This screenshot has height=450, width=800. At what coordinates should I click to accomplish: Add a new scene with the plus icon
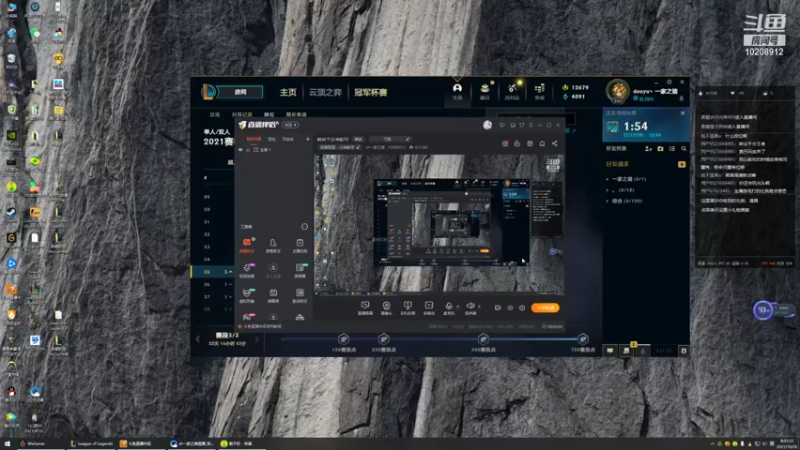308,139
